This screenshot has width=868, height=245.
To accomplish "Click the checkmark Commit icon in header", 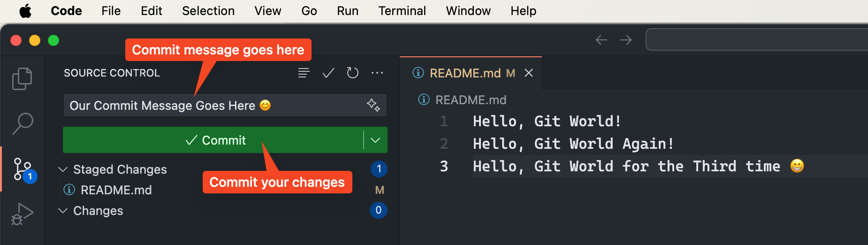I will [328, 73].
